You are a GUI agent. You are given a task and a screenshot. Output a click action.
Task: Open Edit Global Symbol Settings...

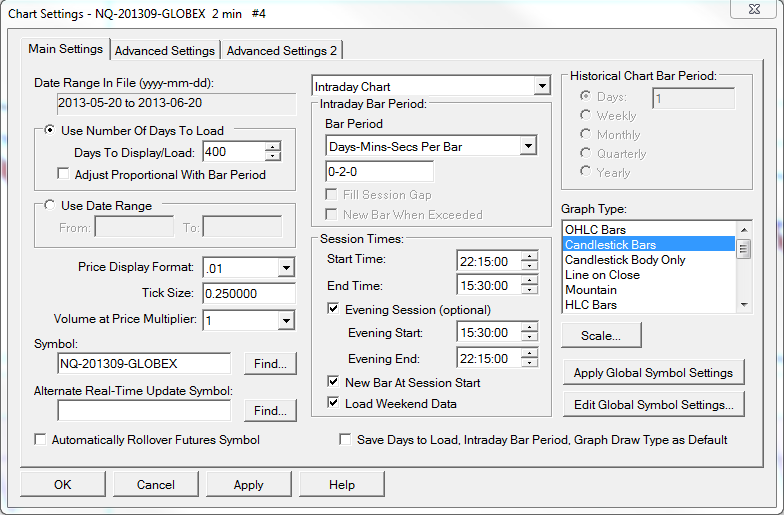(x=654, y=404)
